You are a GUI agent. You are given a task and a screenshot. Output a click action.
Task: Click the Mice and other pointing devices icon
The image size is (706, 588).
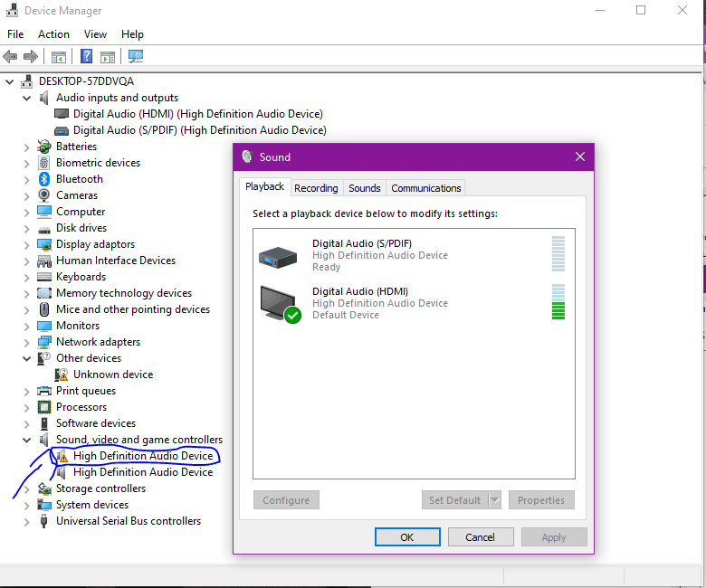coord(44,309)
